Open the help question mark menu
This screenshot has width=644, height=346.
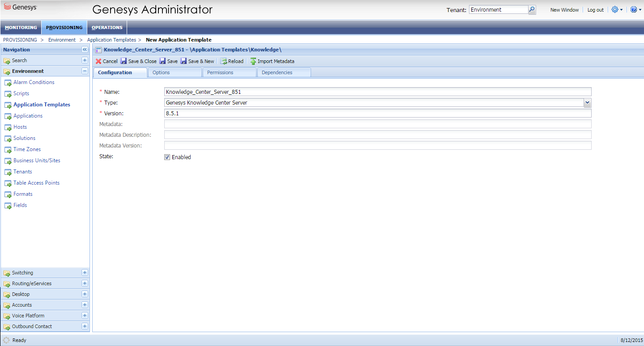point(636,9)
